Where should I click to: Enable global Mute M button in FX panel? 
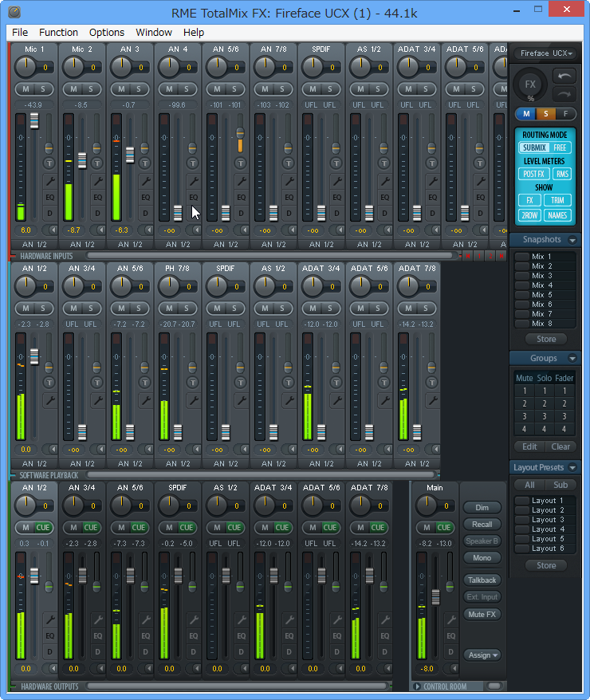pos(527,114)
